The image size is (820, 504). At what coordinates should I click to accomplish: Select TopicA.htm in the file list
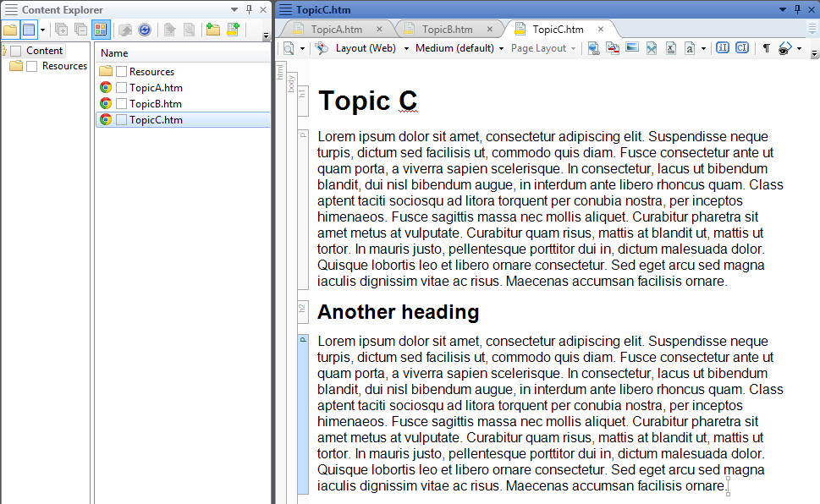click(x=156, y=88)
